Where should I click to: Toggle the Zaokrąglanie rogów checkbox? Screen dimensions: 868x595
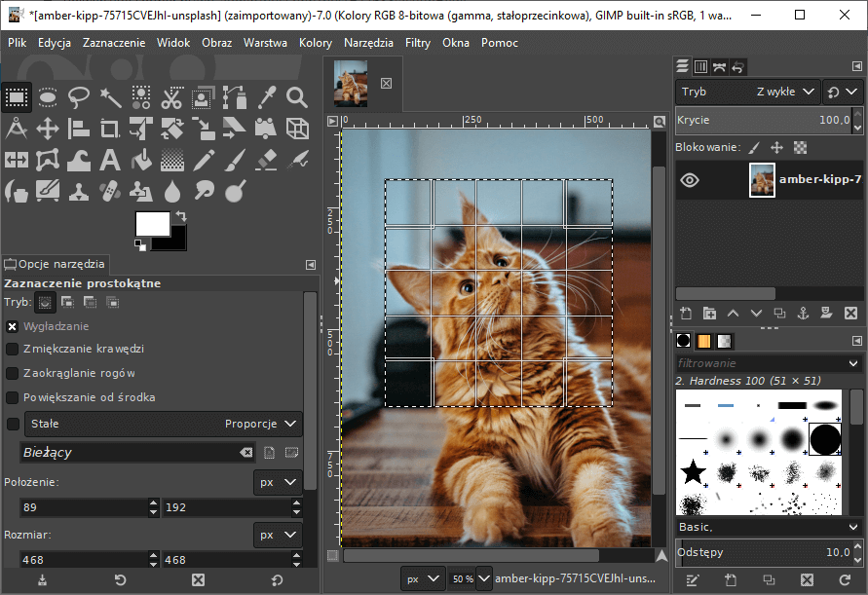pos(13,373)
